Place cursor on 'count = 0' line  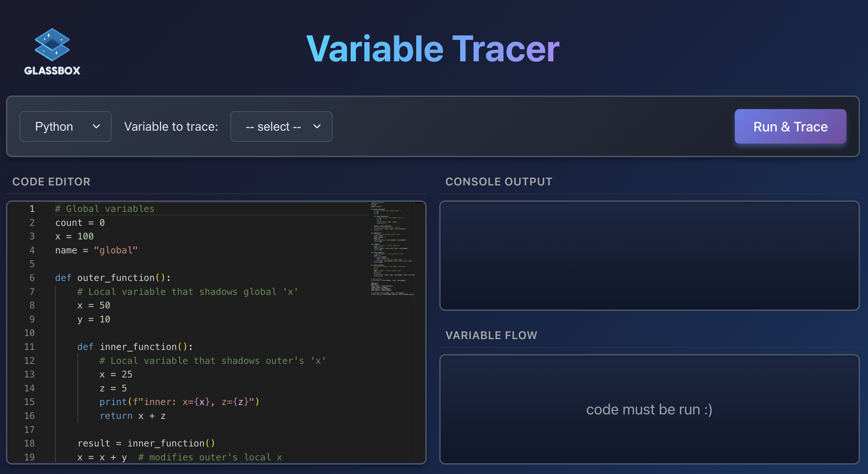click(x=80, y=223)
